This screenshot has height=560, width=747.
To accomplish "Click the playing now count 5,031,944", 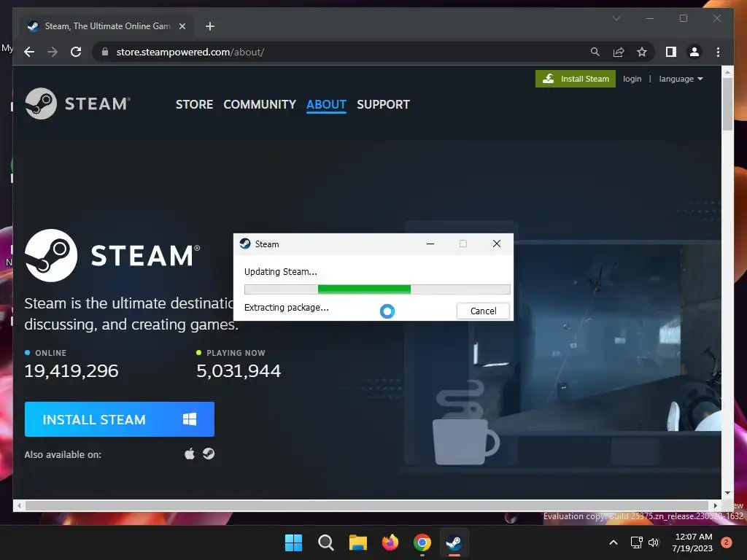I will click(x=239, y=371).
